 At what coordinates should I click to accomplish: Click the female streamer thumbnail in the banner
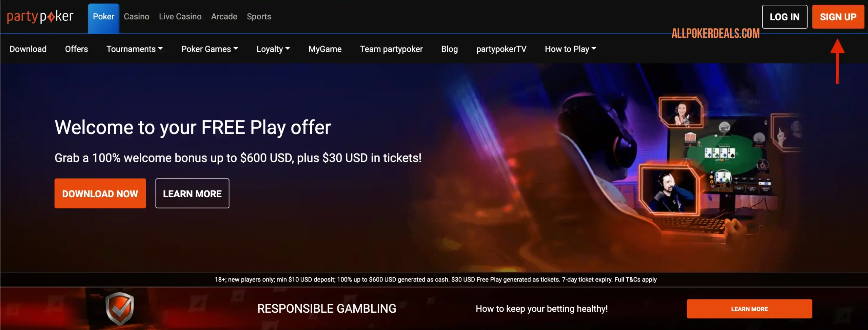681,112
